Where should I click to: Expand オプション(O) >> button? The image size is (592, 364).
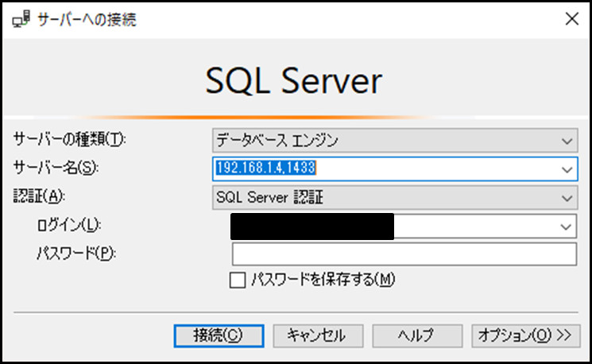(x=525, y=335)
